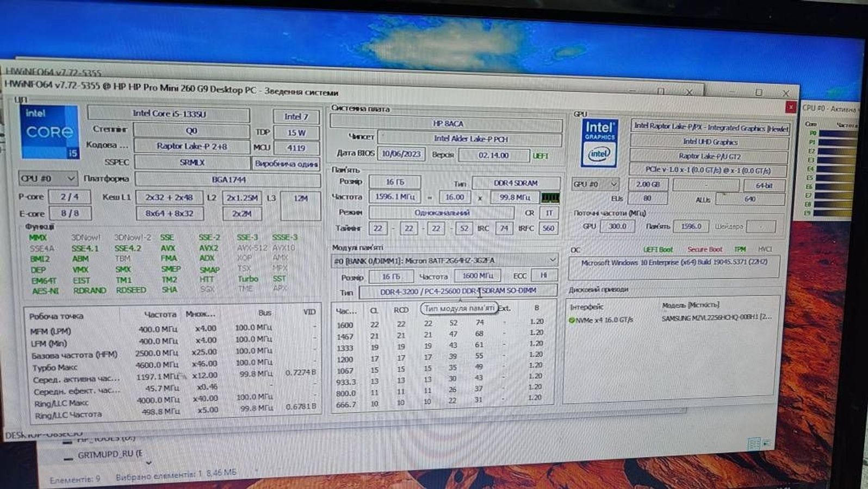Open the CPU #0 selector dropdown
The width and height of the screenshot is (868, 489).
[x=48, y=178]
